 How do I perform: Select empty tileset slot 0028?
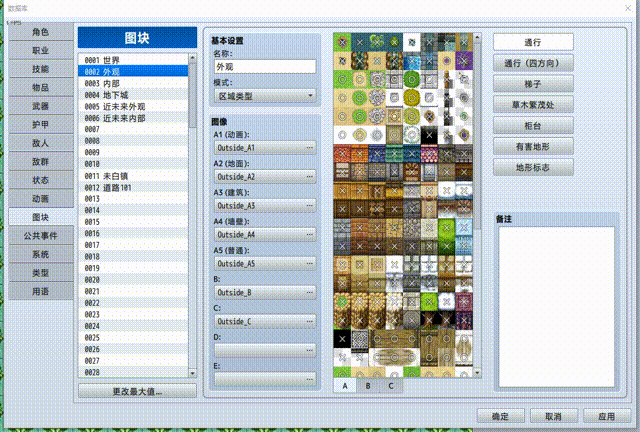coord(133,372)
